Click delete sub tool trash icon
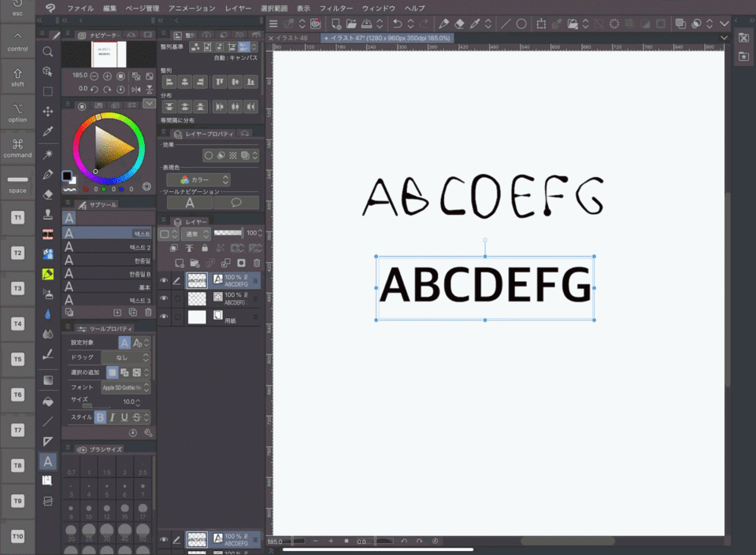The image size is (756, 555). pos(149,313)
